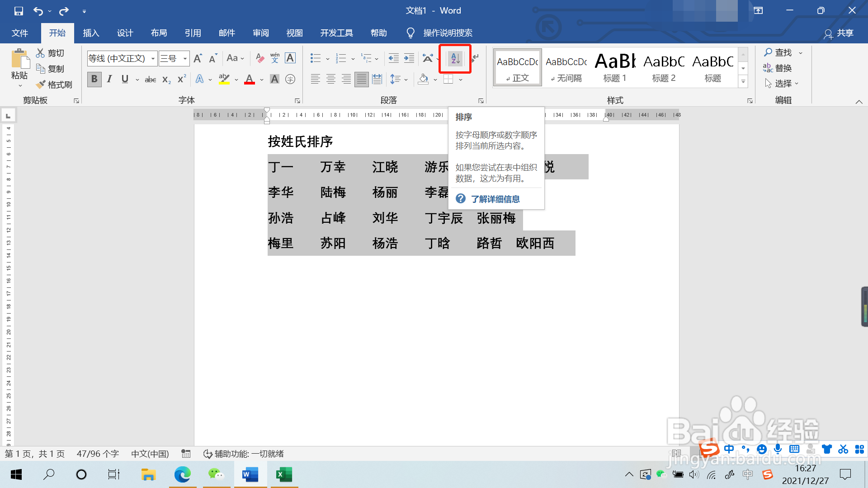The image size is (868, 488).
Task: Click the Sort (A-Z) icon
Action: pos(455,58)
